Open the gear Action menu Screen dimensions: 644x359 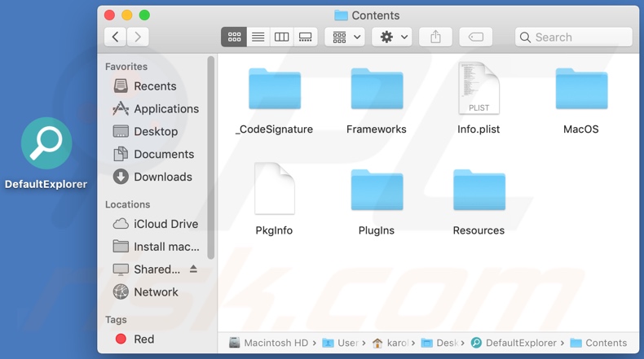[393, 37]
